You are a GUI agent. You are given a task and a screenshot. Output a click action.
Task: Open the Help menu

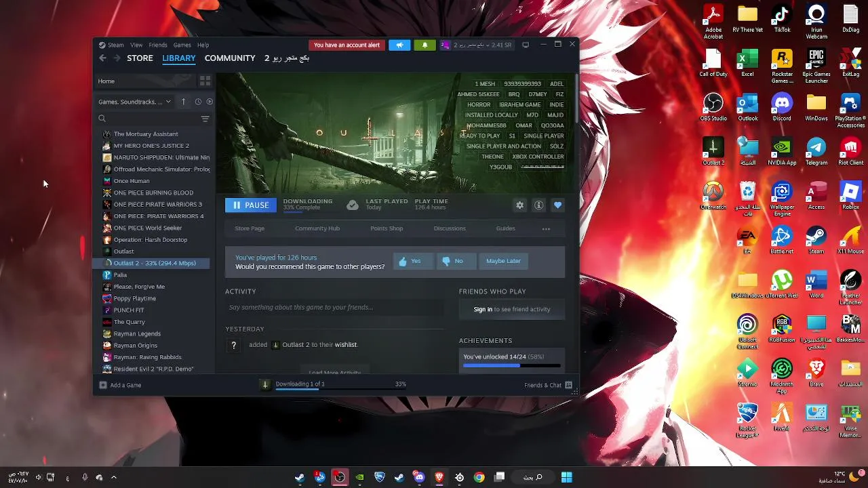coord(203,45)
